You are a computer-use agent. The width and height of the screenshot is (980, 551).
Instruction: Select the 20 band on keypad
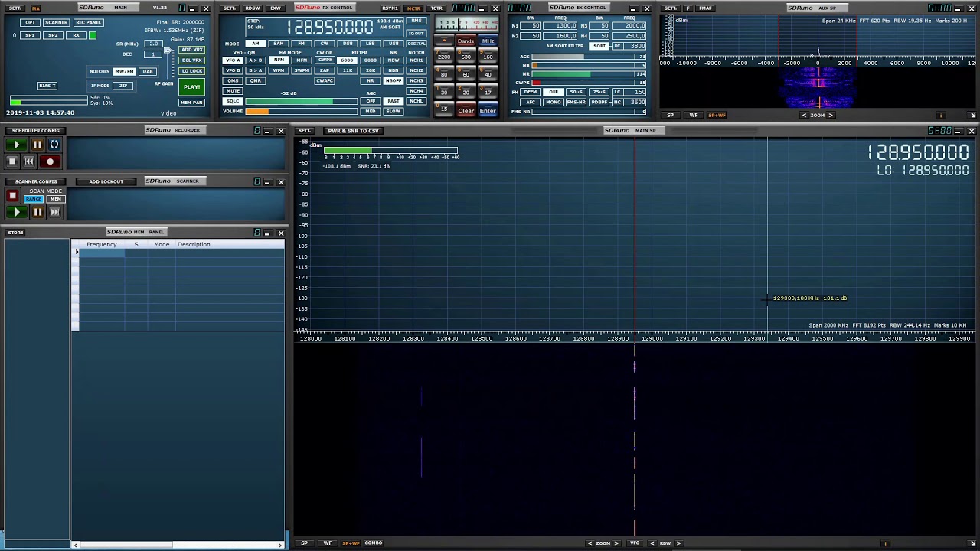coord(465,93)
